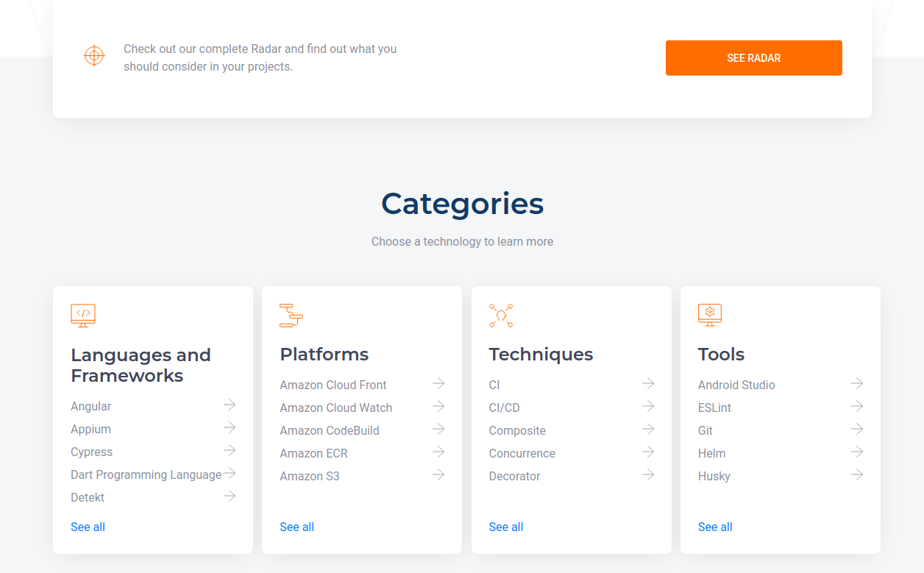The height and width of the screenshot is (573, 924).
Task: Click the arrow next to Detekt
Action: click(230, 496)
